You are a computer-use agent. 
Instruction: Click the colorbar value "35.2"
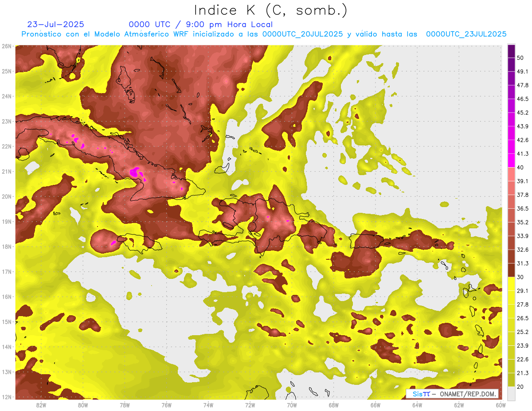(523, 222)
